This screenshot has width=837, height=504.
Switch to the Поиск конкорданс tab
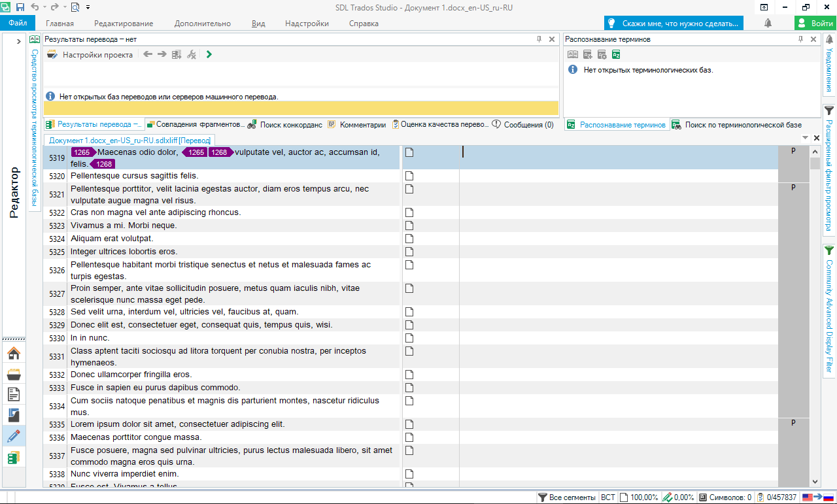[285, 125]
